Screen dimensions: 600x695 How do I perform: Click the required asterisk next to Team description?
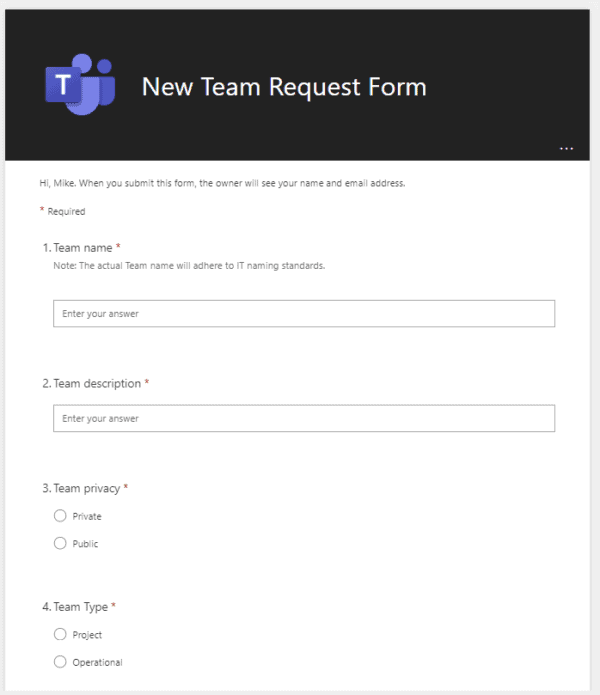click(x=147, y=382)
